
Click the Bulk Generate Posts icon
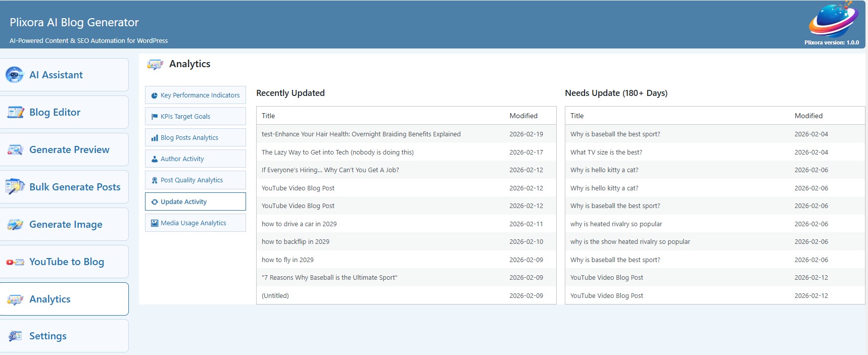pyautogui.click(x=15, y=187)
